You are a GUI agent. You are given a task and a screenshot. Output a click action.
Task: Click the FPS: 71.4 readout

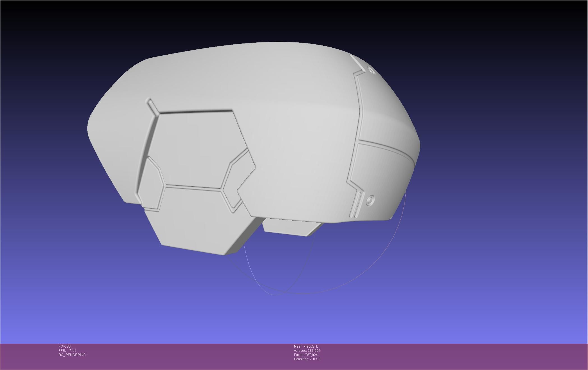[x=67, y=351]
